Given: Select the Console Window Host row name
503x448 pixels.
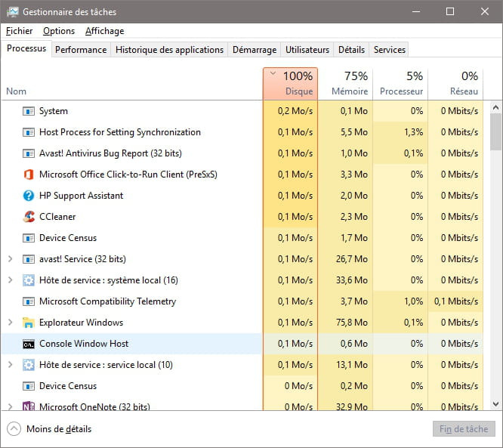Looking at the screenshot, I should 84,344.
